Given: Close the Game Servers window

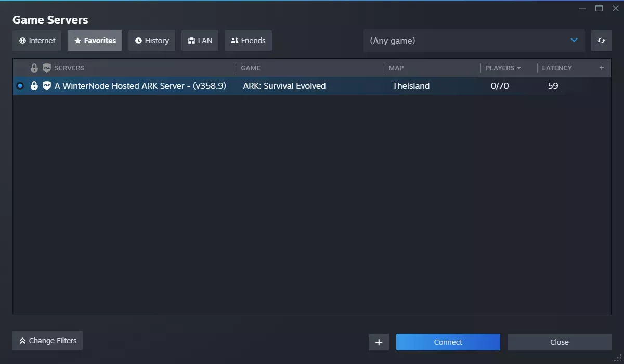Looking at the screenshot, I should (559, 342).
